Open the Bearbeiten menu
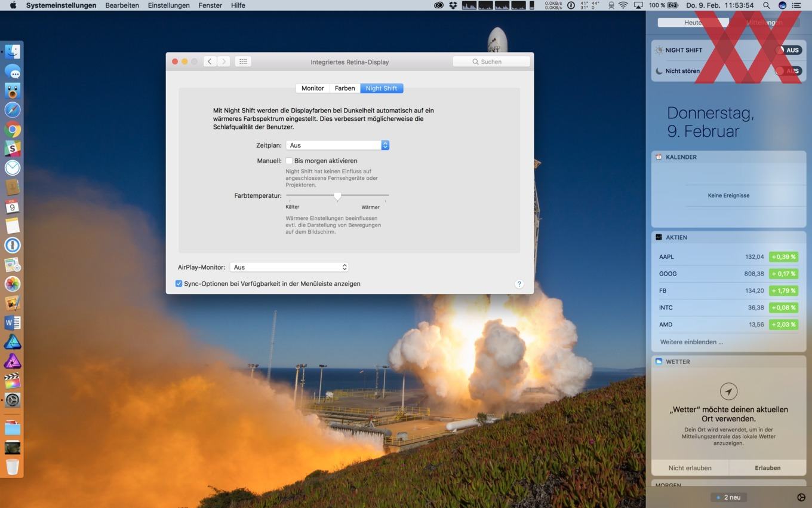The width and height of the screenshot is (812, 508). tap(122, 5)
